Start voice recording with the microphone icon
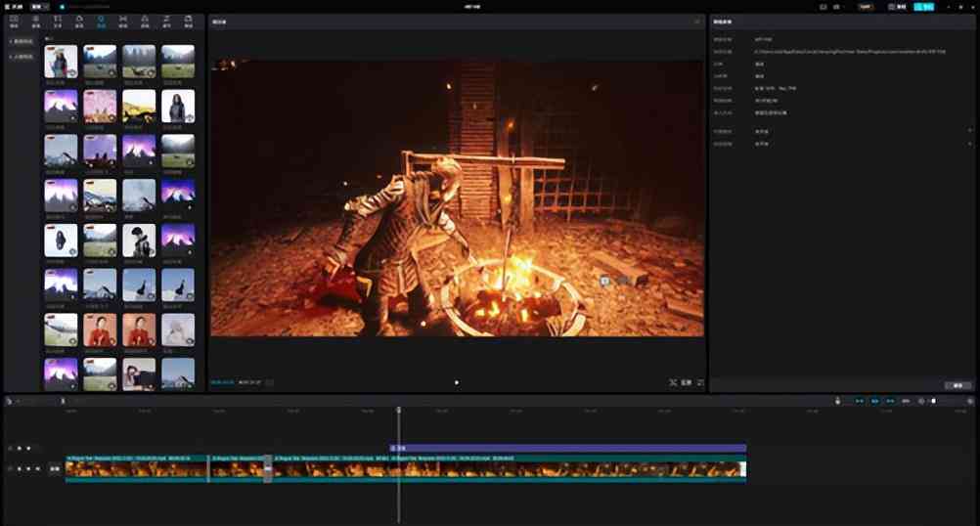 (837, 401)
